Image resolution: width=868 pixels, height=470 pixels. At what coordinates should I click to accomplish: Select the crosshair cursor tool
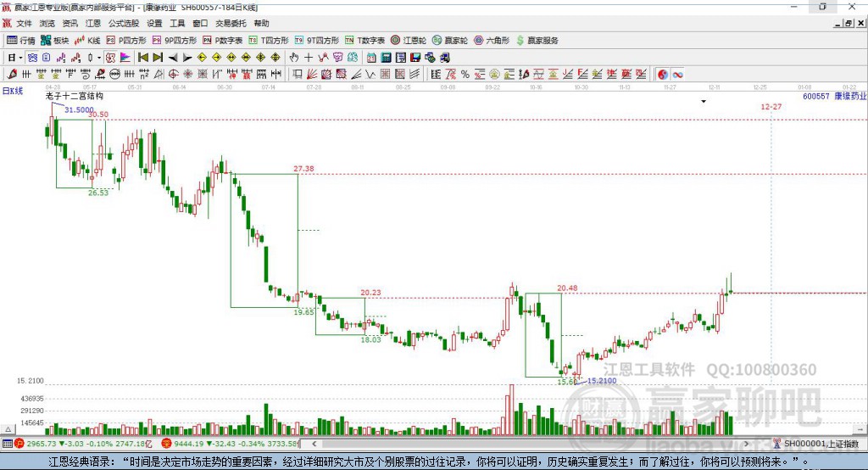click(309, 57)
